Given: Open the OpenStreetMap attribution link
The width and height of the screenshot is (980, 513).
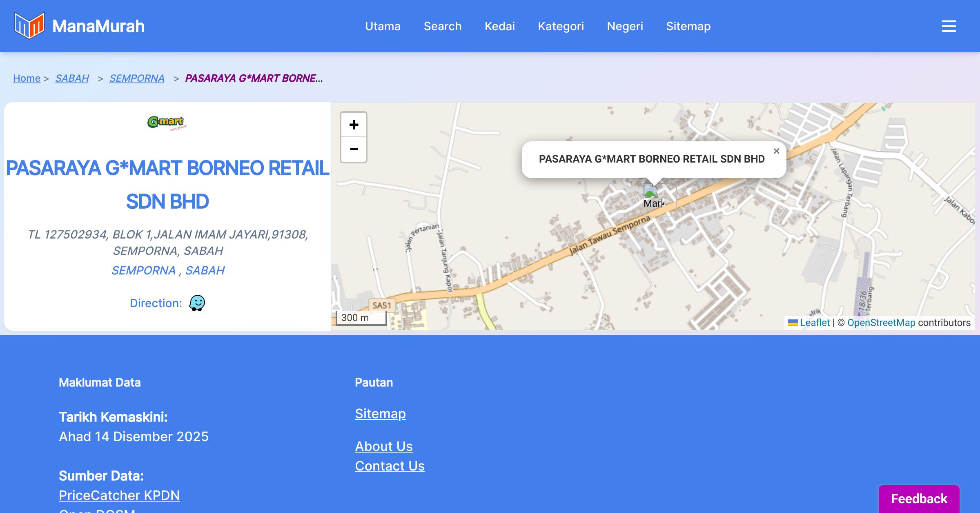Looking at the screenshot, I should (x=881, y=323).
